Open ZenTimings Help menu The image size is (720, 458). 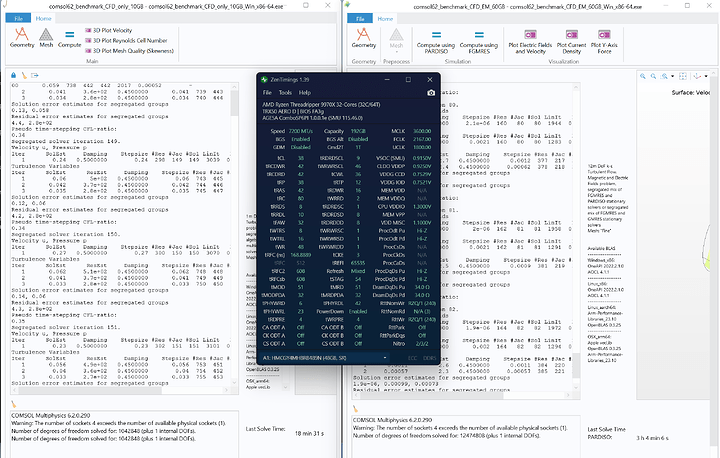[x=305, y=92]
